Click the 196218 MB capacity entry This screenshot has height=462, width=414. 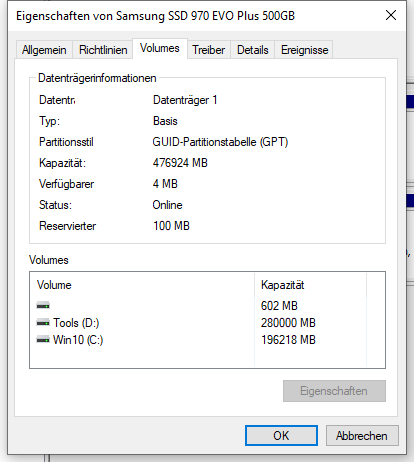click(x=288, y=340)
